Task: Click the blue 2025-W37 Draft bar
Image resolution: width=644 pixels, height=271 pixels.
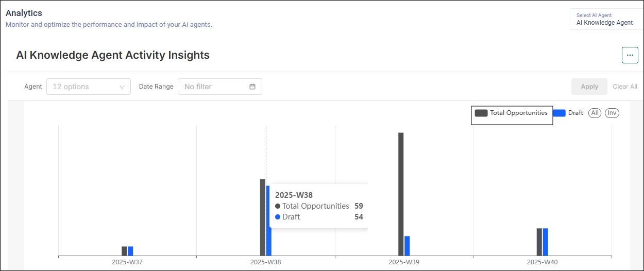Action: tap(130, 251)
